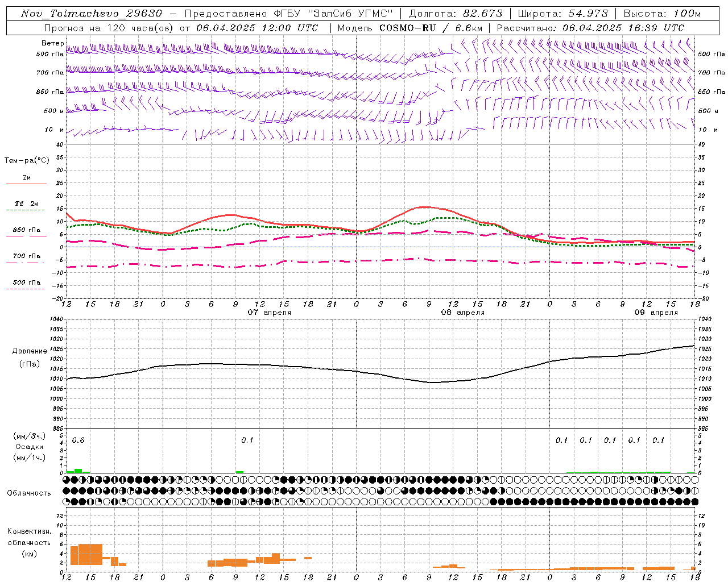Click the Ветер panel label

53,43
